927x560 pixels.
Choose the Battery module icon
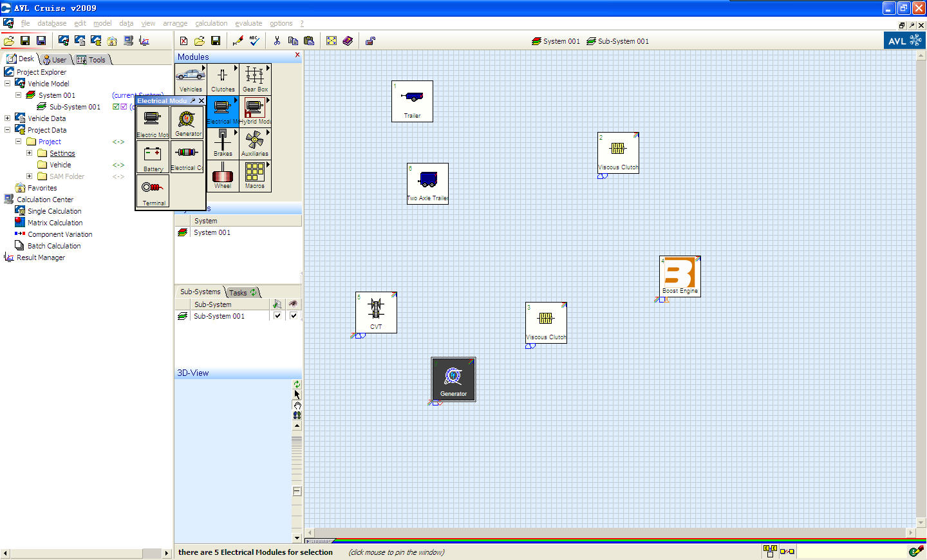pos(153,156)
